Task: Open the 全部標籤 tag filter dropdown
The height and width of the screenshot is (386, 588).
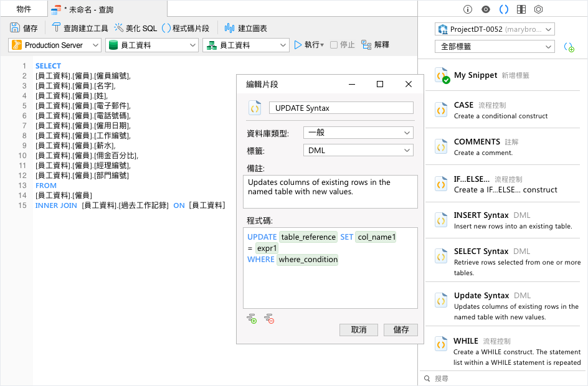Action: click(495, 47)
